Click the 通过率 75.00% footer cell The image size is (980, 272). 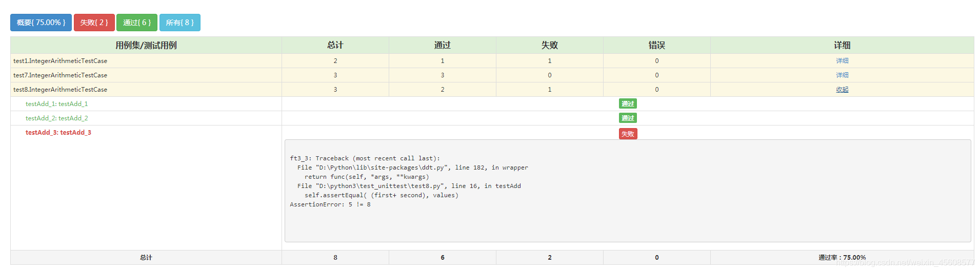(842, 258)
